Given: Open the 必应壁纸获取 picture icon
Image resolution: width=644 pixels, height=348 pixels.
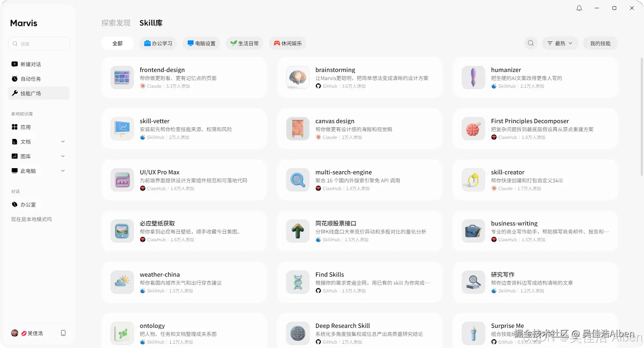Looking at the screenshot, I should (x=122, y=231).
